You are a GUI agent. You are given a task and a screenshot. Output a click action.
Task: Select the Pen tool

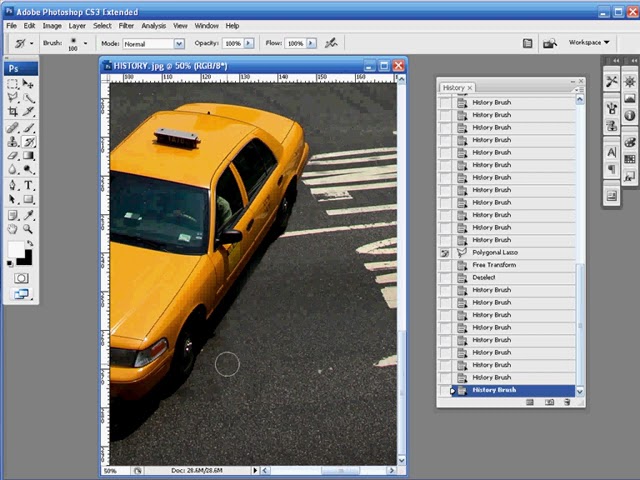tap(13, 185)
